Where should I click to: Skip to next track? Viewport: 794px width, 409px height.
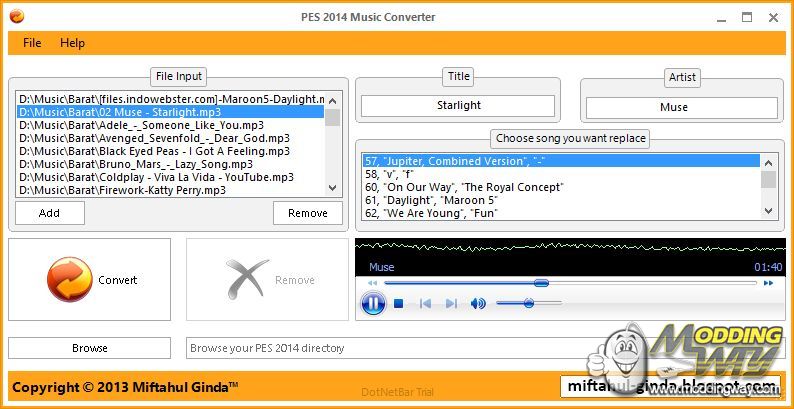pos(451,303)
